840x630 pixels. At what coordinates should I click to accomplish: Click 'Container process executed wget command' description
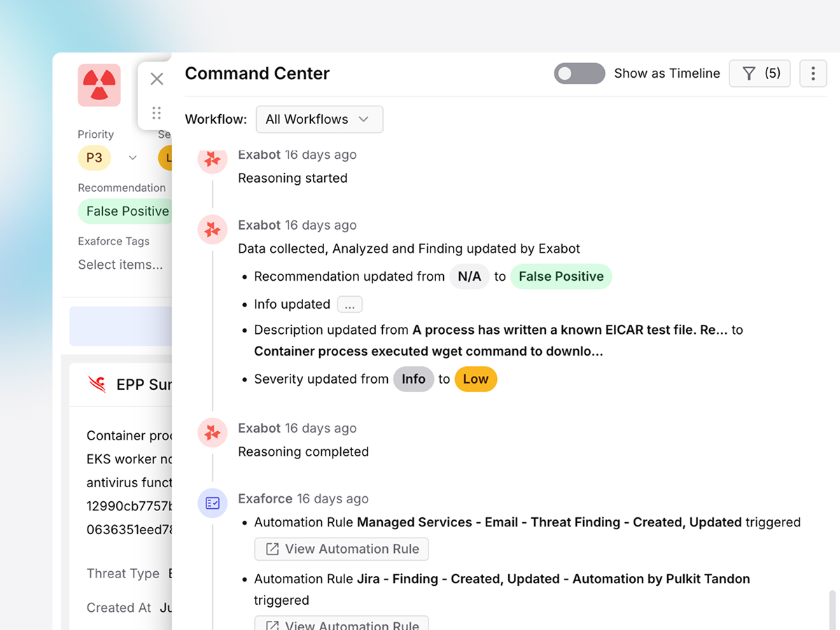pos(428,351)
